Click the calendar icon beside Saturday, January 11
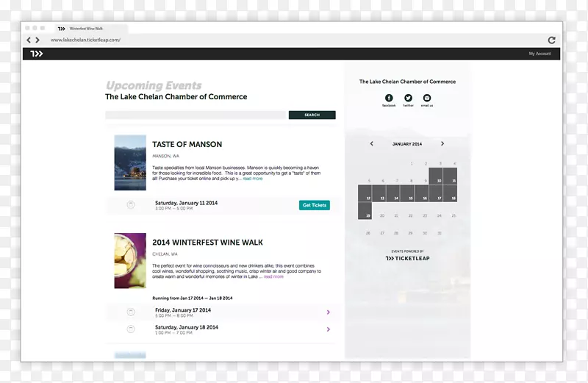Viewport: 588px width, 383px height. point(131,205)
